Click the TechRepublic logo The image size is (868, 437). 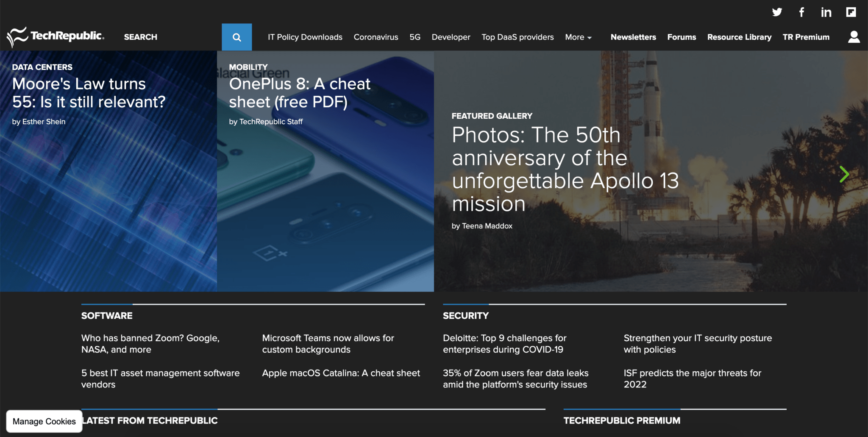[x=55, y=36]
